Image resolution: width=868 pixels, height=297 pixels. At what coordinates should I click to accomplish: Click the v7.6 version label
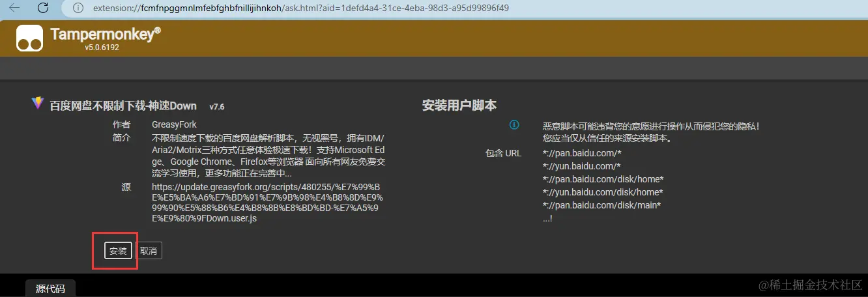click(x=217, y=107)
